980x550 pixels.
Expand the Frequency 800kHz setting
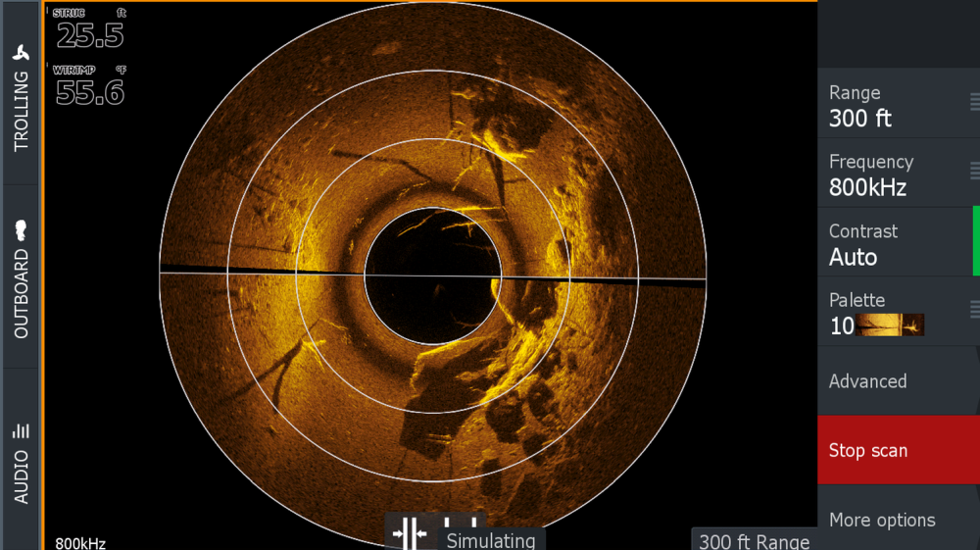tap(882, 175)
